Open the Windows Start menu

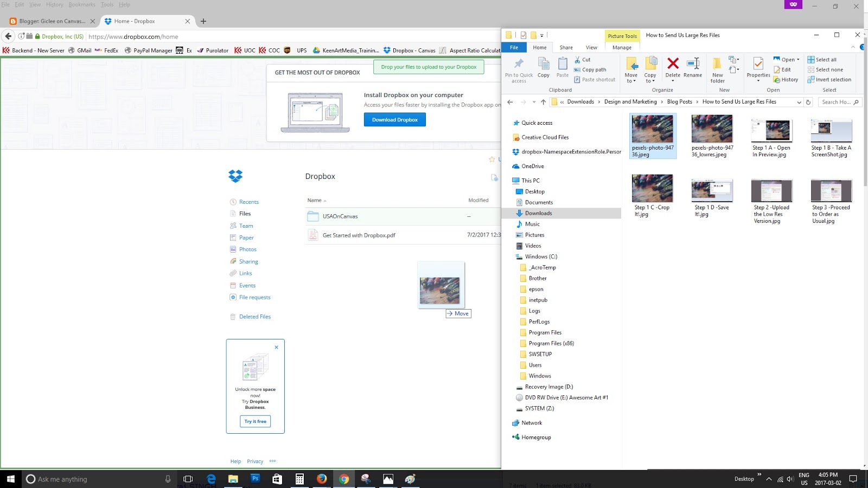[10, 479]
